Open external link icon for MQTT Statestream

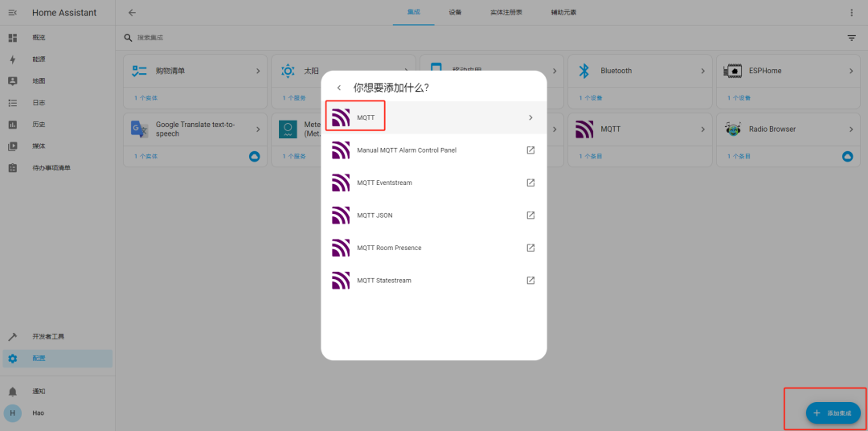coord(530,281)
